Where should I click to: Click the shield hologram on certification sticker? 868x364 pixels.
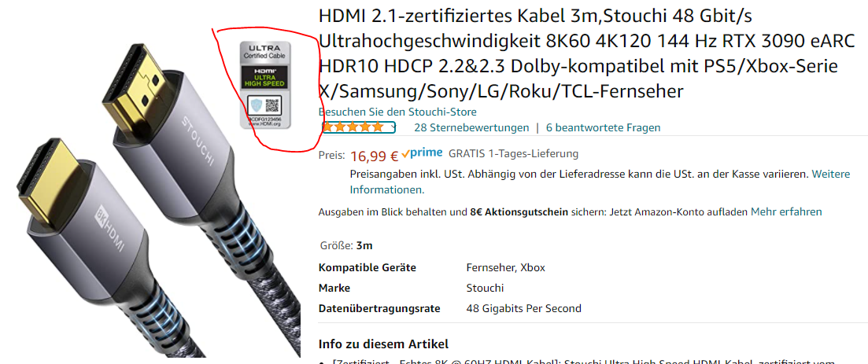(x=257, y=105)
